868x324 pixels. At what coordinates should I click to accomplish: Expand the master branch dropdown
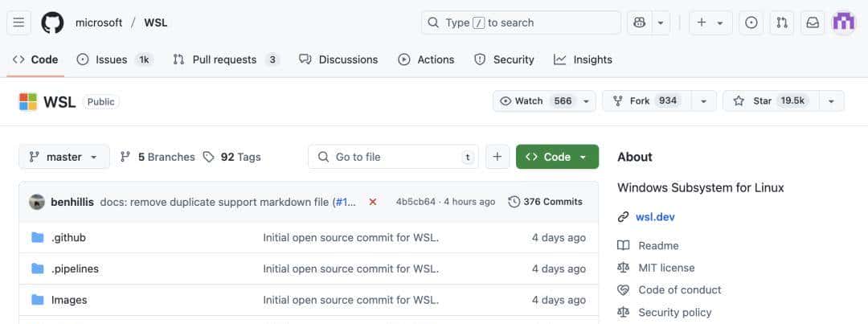[x=64, y=157]
